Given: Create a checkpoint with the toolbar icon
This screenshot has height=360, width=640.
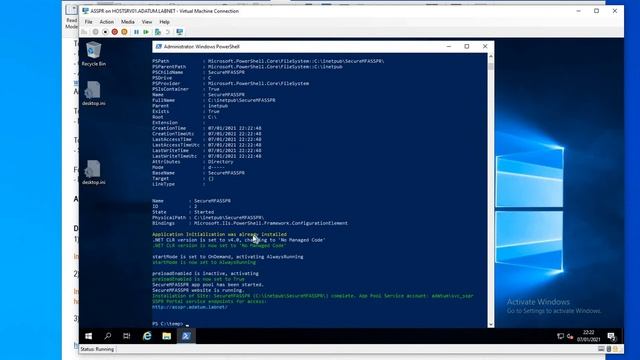Looking at the screenshot, I should click(158, 32).
